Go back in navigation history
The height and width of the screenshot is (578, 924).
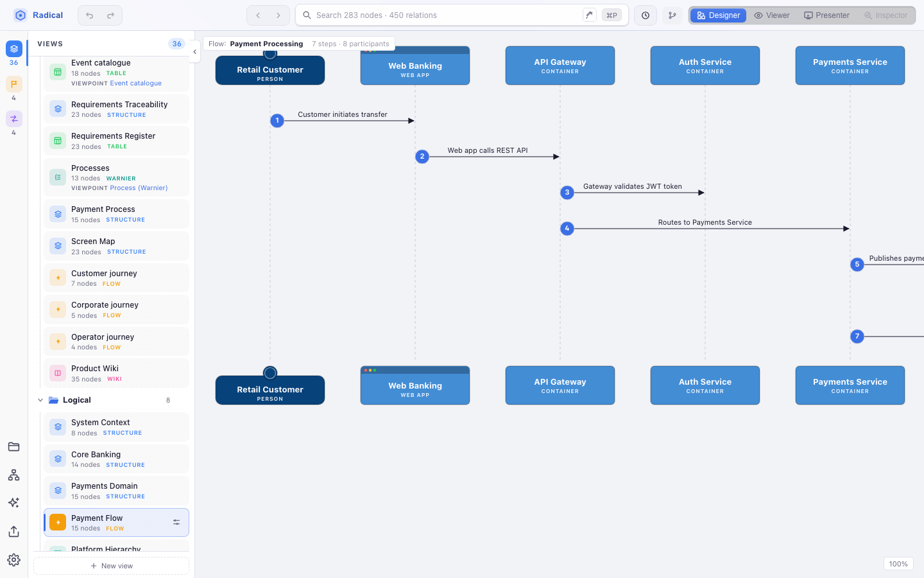coord(258,15)
